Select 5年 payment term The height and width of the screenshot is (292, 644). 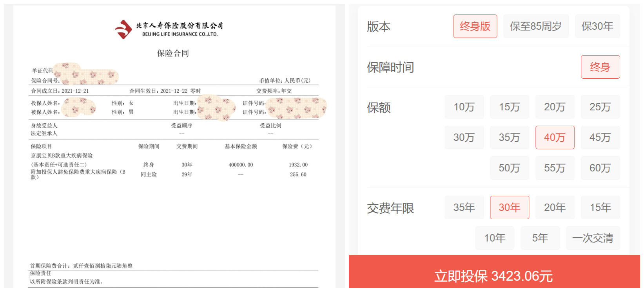(540, 238)
